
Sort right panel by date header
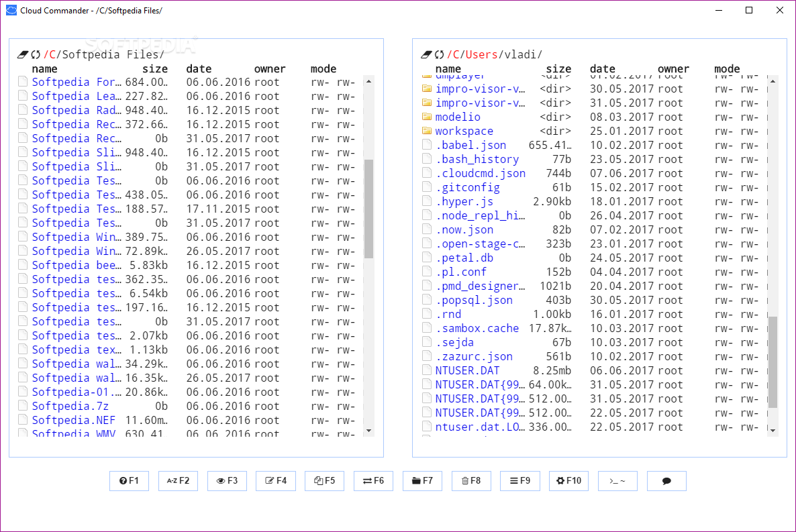point(602,68)
